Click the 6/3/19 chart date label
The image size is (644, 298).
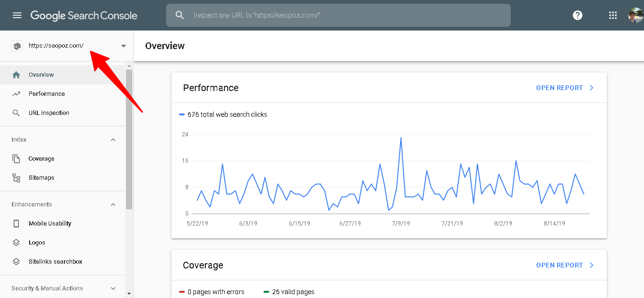(248, 223)
